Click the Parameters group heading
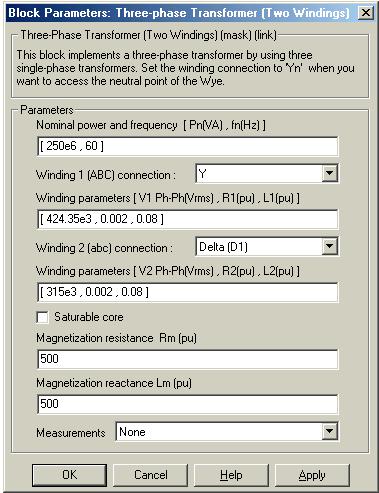Image resolution: width=379 pixels, height=493 pixels. (x=46, y=110)
